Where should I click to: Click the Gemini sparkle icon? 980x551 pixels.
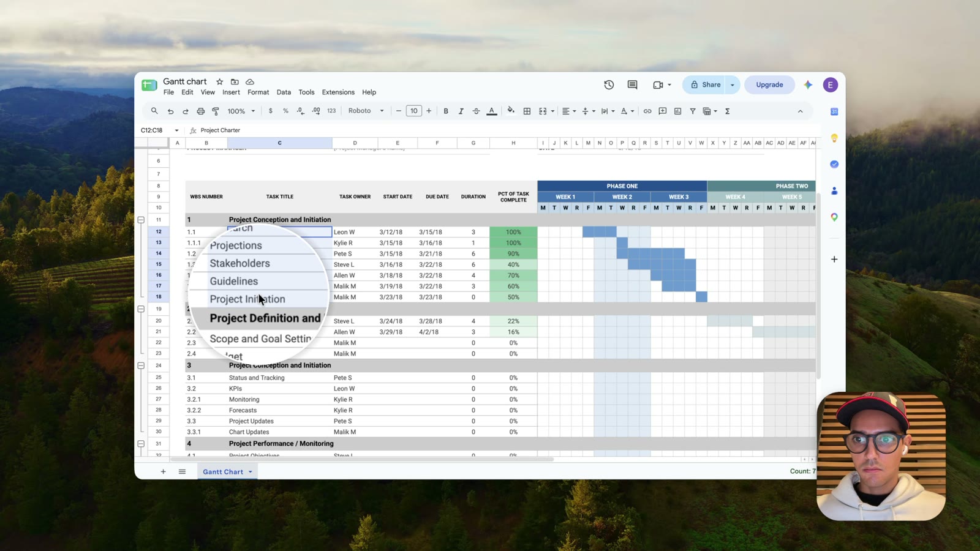tap(808, 85)
